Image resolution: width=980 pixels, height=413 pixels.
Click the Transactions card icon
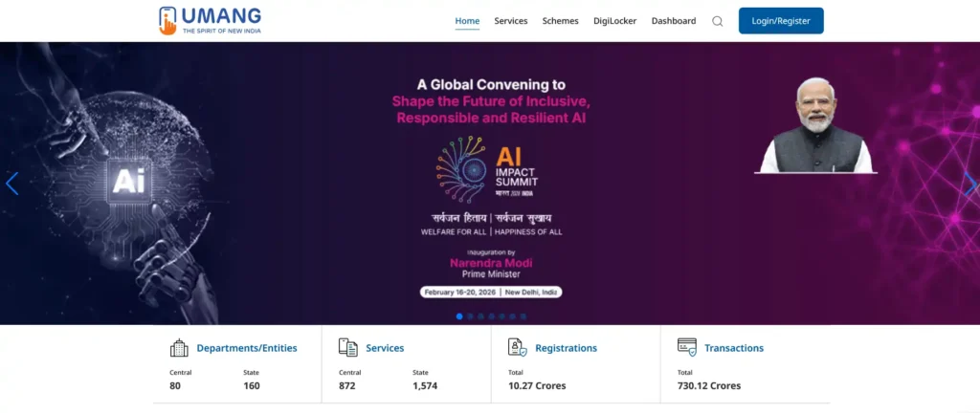tap(686, 347)
